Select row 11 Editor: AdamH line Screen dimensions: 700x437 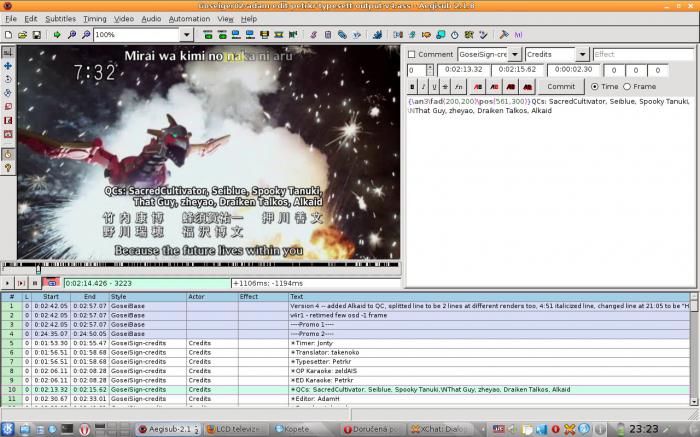coord(345,399)
